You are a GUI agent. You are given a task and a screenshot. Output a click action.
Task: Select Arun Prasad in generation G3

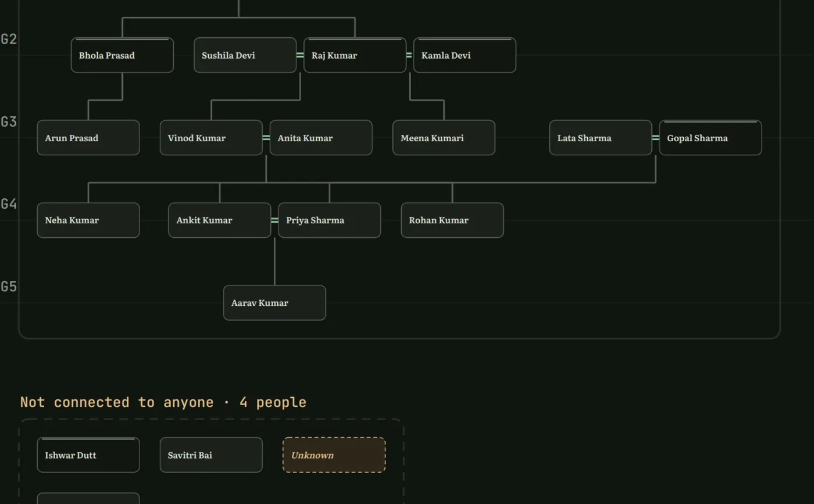pyautogui.click(x=88, y=138)
